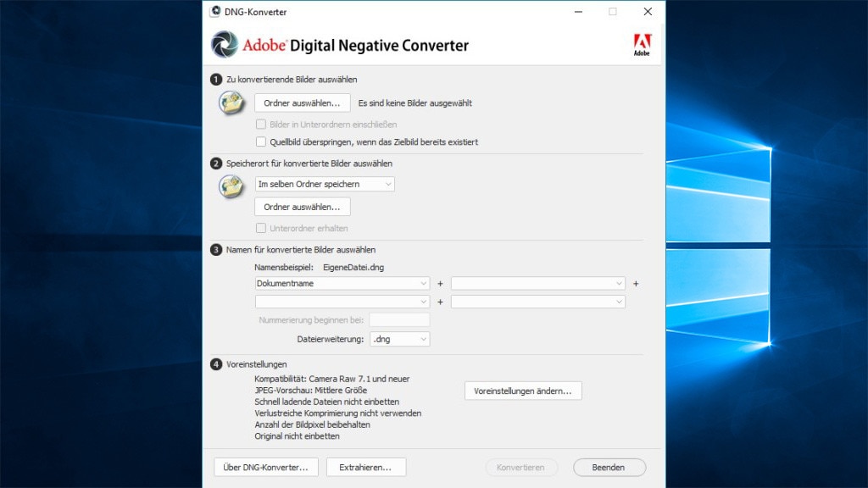
Task: Click 'Speicherort für konvertierte Bilder auswählen' heading
Action: (309, 164)
